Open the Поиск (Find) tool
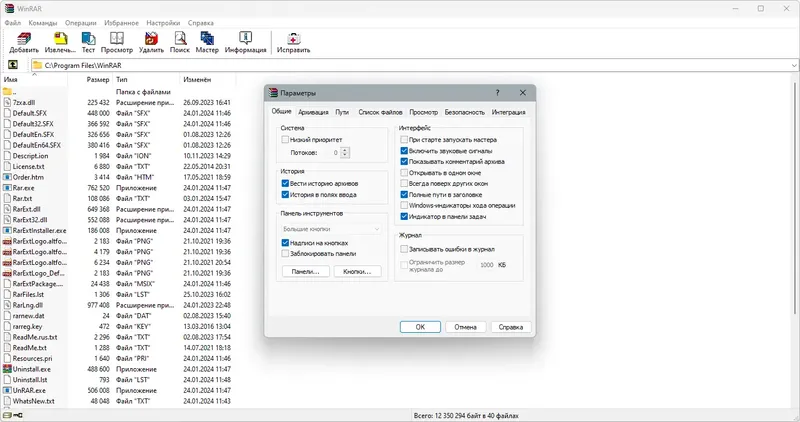The width and height of the screenshot is (800, 422). click(x=180, y=42)
